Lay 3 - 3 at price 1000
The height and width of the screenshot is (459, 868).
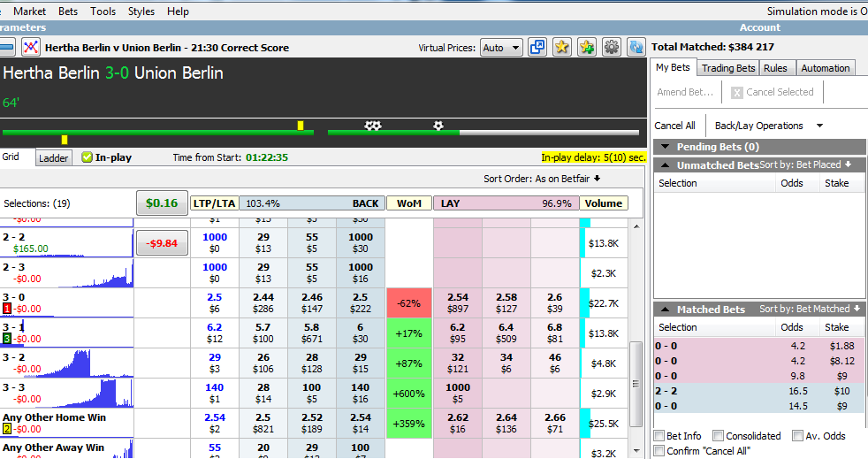click(x=458, y=393)
